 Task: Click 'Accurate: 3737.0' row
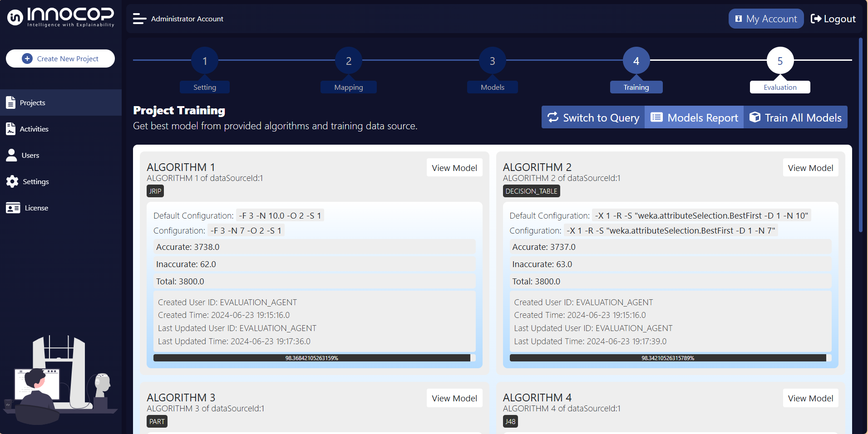click(x=671, y=247)
